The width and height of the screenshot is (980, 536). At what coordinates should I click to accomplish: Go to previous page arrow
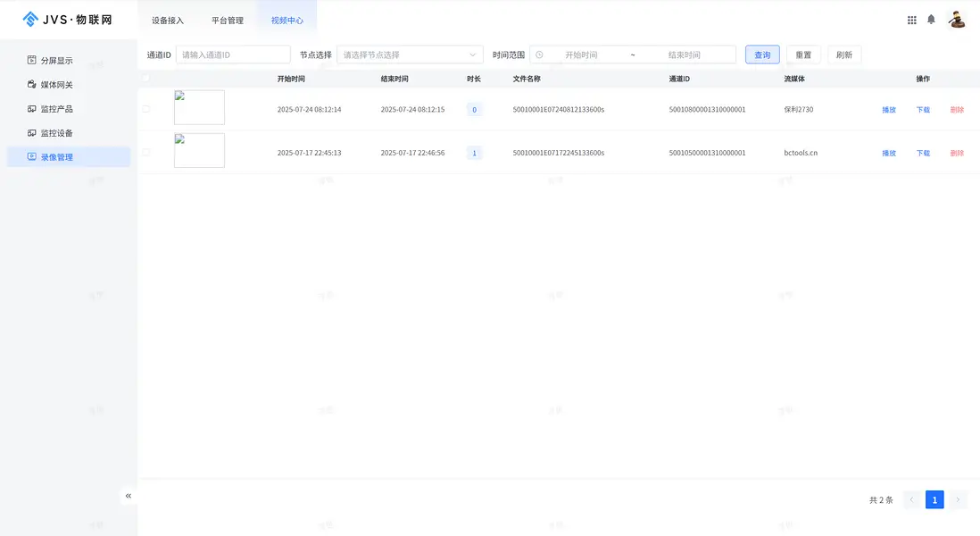(911, 499)
